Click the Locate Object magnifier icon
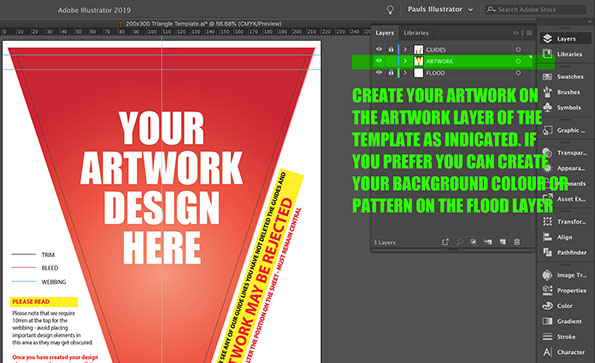This screenshot has height=363, width=595. pos(460,242)
